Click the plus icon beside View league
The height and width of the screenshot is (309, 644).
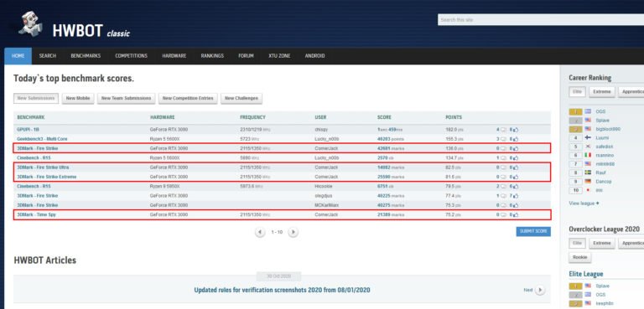tap(597, 203)
